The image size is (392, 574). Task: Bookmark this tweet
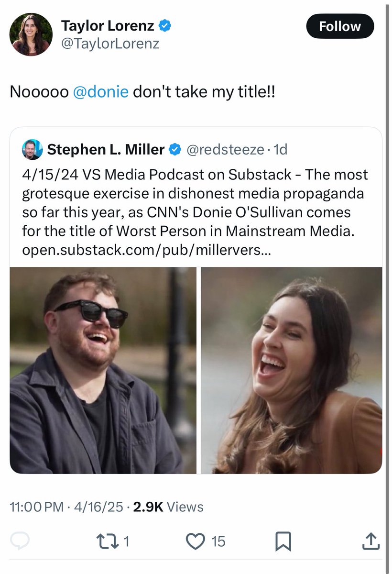[x=283, y=541]
